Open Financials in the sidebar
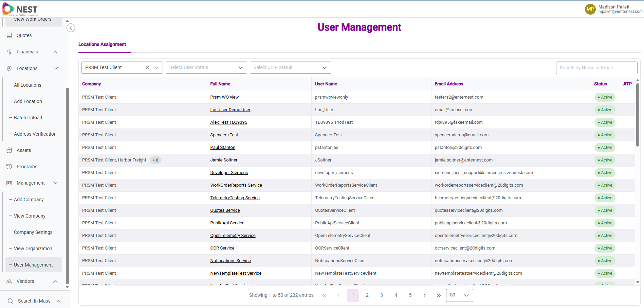644x308 pixels. [x=27, y=52]
